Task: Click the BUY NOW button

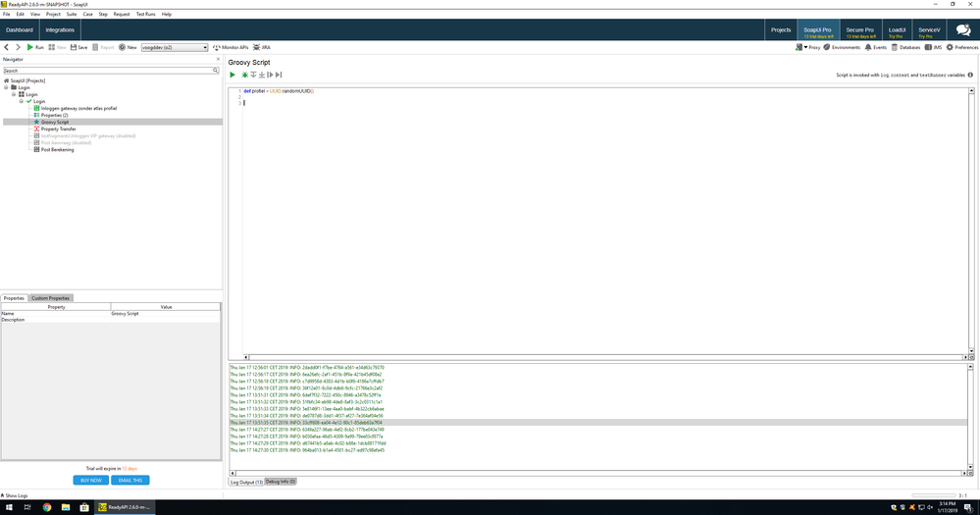Action: pyautogui.click(x=90, y=480)
